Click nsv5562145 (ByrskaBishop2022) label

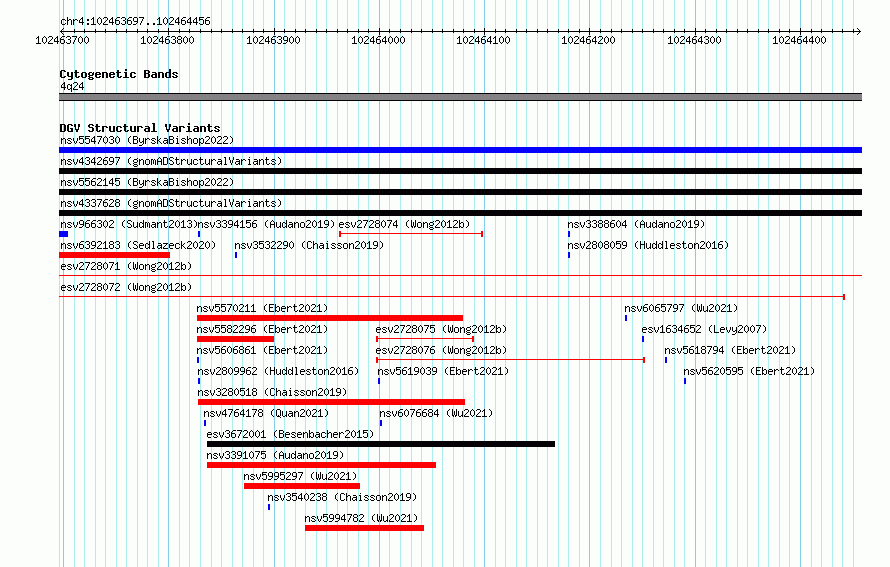(147, 182)
